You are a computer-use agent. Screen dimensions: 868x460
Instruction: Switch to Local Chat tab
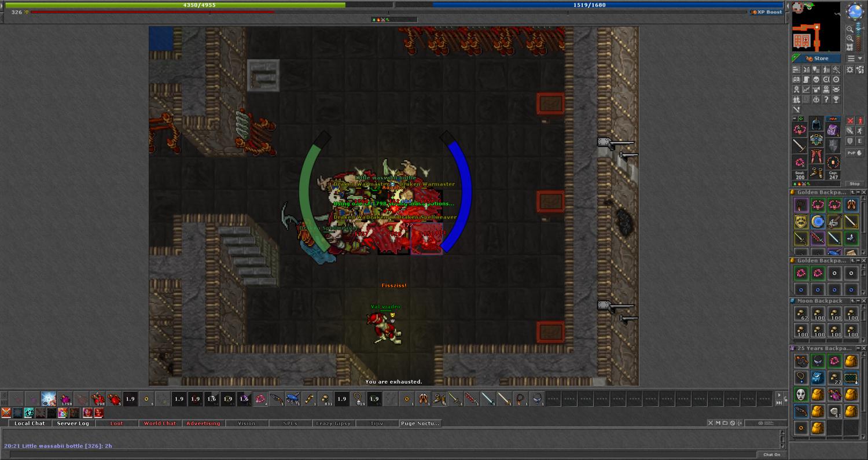pos(30,424)
